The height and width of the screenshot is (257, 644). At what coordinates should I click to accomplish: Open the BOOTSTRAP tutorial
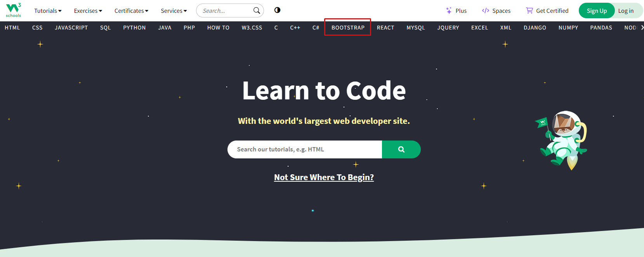tap(348, 28)
